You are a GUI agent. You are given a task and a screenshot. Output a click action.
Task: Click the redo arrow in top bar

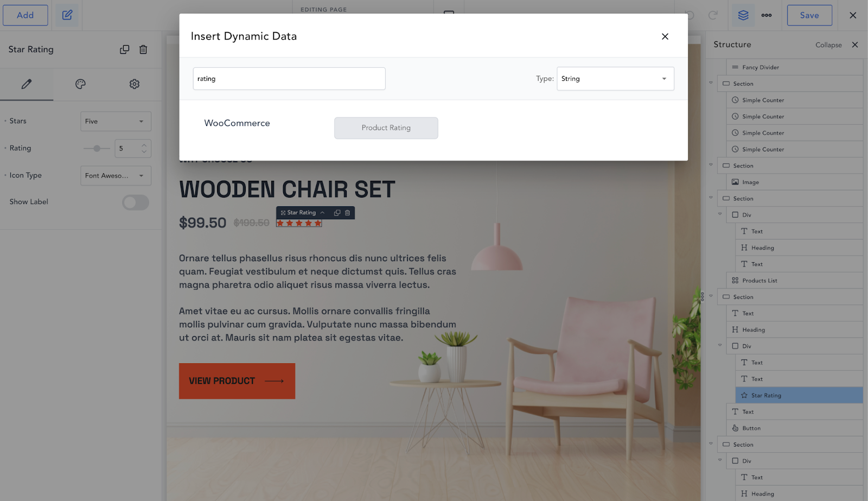pyautogui.click(x=713, y=15)
